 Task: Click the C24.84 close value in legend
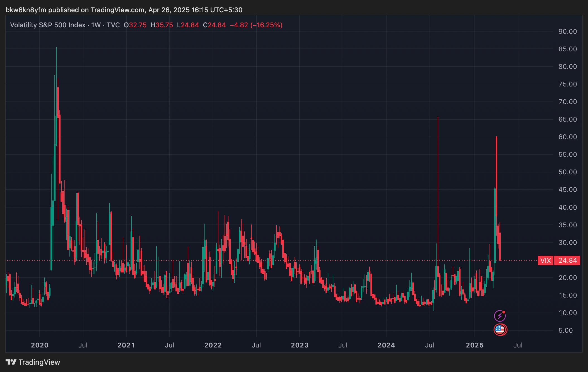[x=214, y=25]
